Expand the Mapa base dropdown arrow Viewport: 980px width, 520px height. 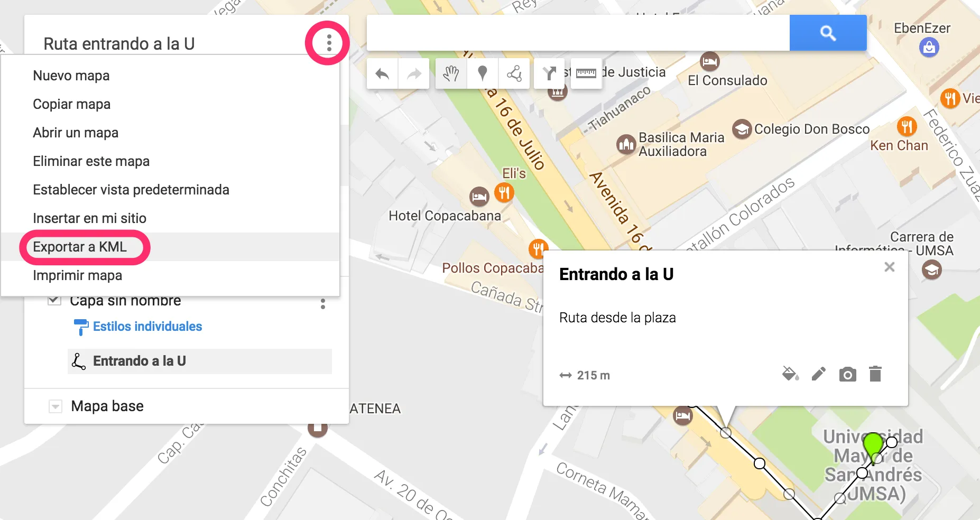coord(55,406)
